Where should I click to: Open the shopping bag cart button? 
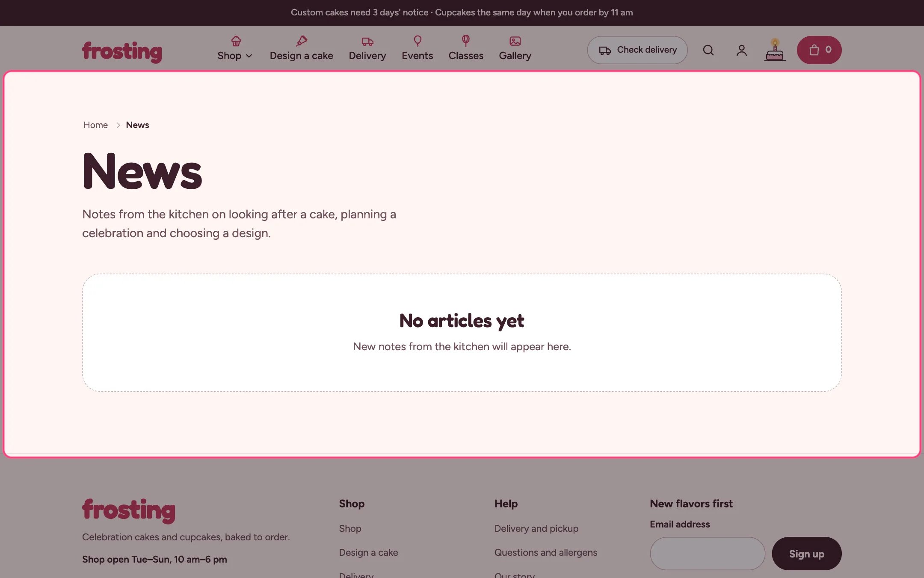[x=819, y=50]
